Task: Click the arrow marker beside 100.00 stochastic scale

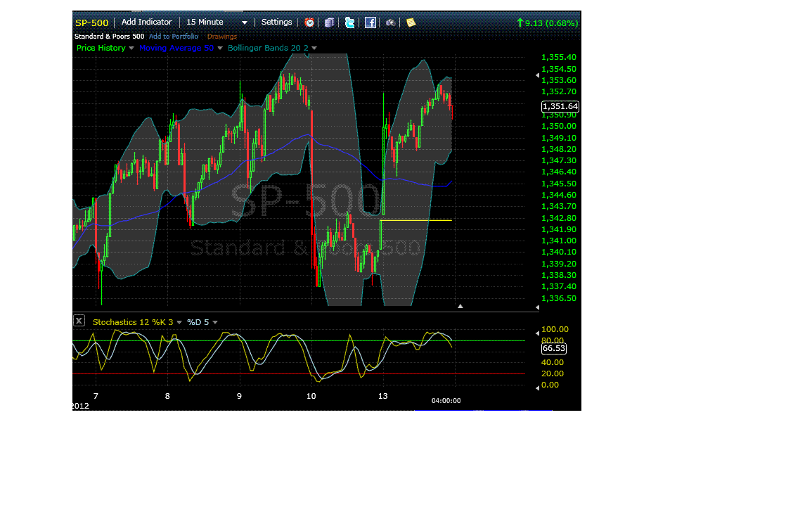Action: click(x=537, y=333)
